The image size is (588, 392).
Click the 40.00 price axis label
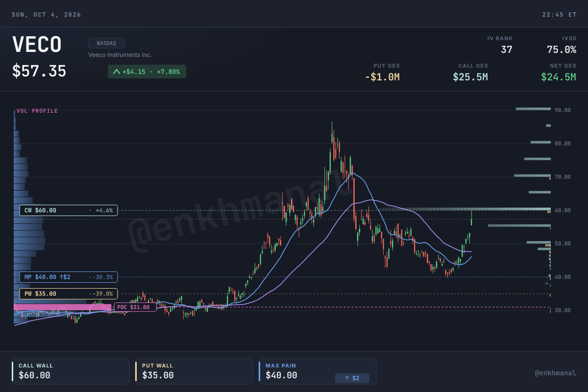(563, 277)
